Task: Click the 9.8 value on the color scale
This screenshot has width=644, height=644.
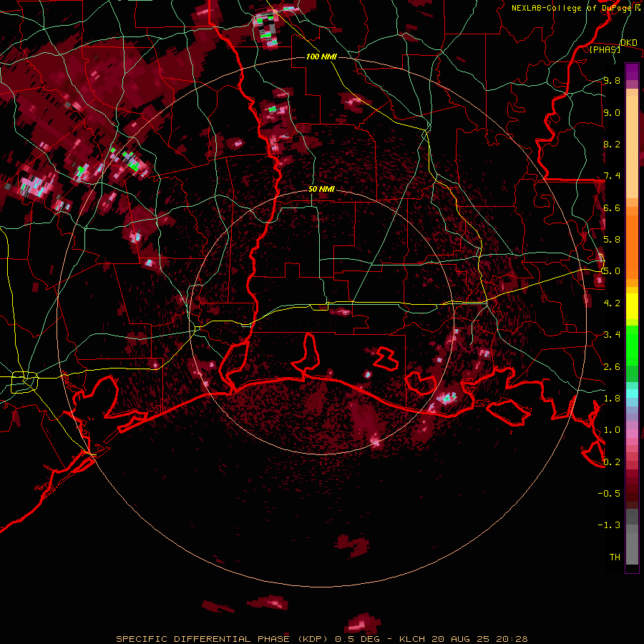Action: point(612,80)
